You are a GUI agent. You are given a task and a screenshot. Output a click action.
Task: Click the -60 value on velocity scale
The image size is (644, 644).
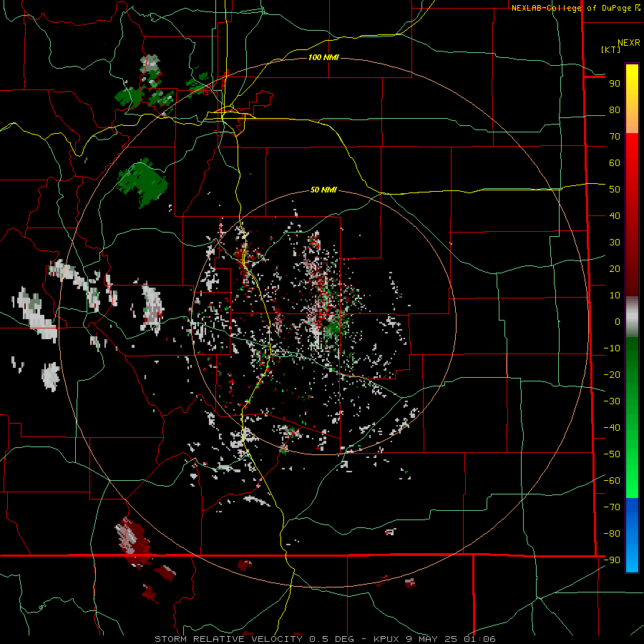612,481
